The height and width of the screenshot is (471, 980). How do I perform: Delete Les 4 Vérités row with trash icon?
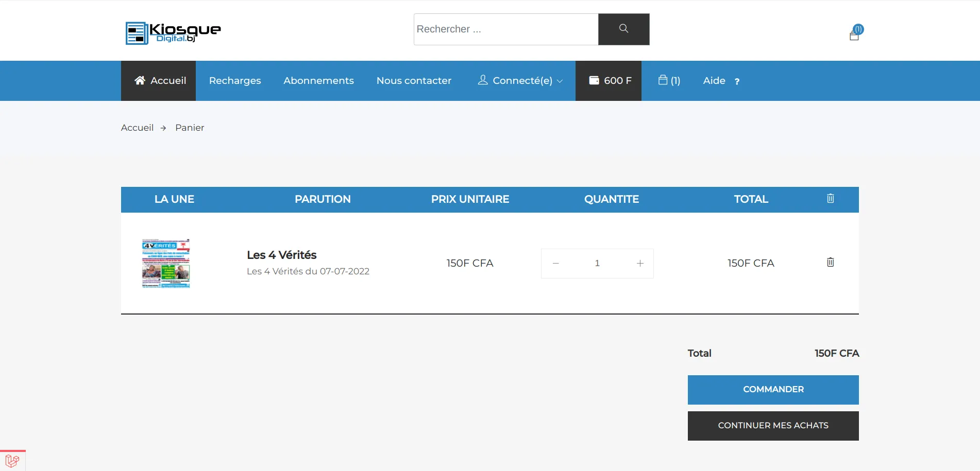click(x=830, y=263)
